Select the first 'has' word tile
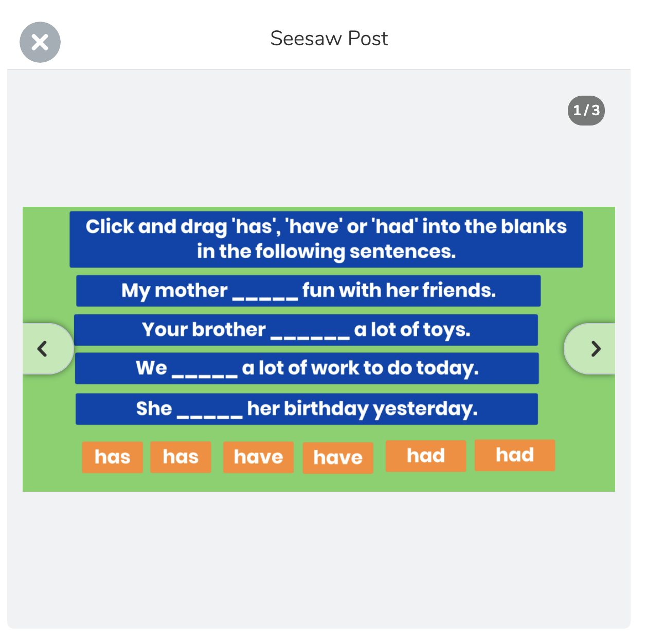This screenshot has height=644, width=646. (x=112, y=457)
